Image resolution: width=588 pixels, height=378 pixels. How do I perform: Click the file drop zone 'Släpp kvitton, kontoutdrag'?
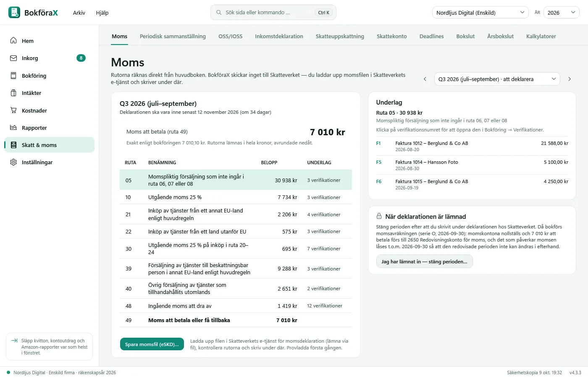[50, 347]
